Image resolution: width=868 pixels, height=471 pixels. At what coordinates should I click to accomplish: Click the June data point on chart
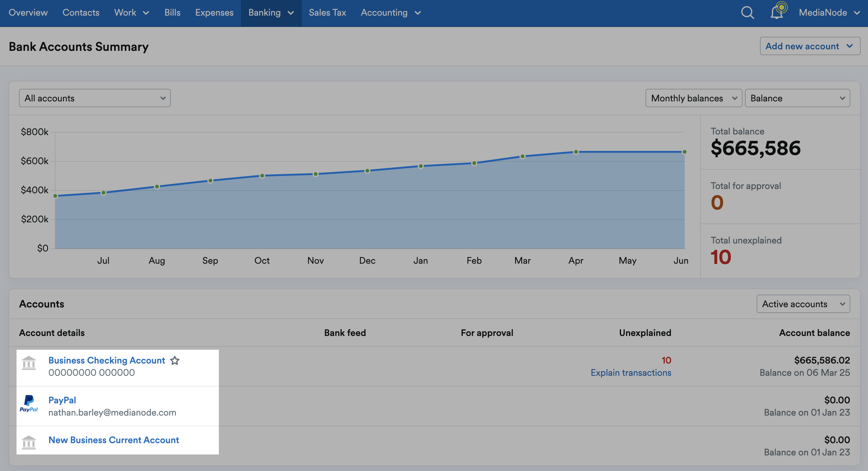pos(684,152)
